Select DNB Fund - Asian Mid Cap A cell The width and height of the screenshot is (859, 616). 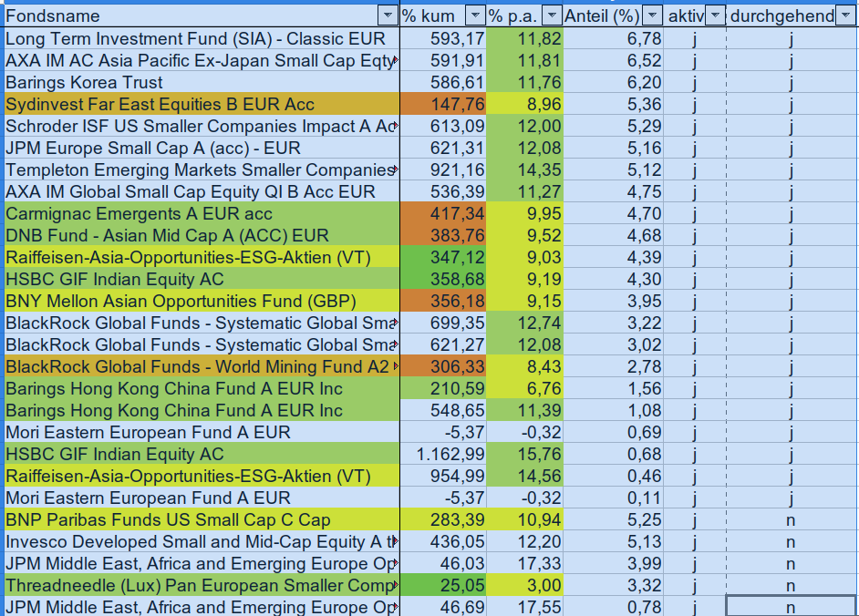tap(202, 235)
